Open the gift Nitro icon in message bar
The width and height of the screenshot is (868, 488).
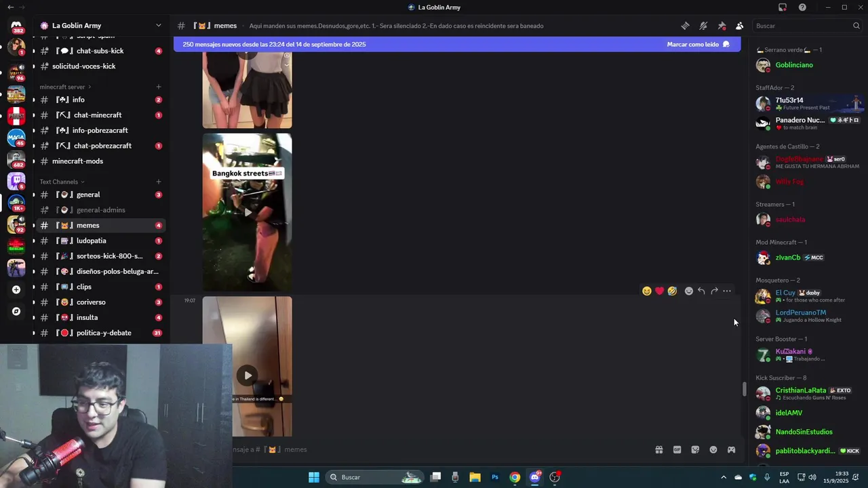coord(658,449)
